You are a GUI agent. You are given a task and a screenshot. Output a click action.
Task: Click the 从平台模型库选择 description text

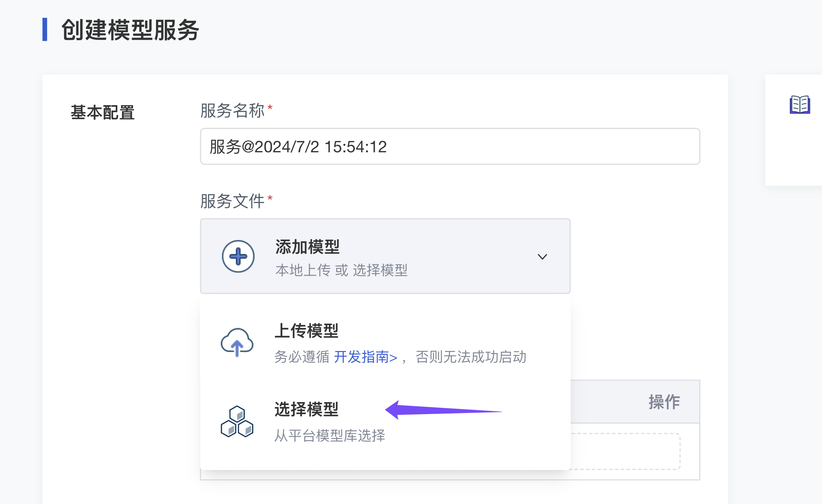pos(330,435)
